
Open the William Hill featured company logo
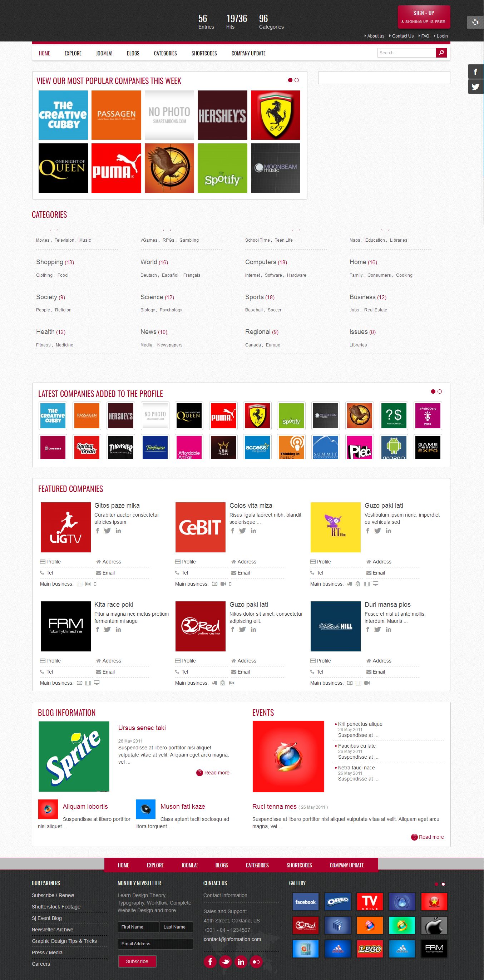(x=335, y=626)
